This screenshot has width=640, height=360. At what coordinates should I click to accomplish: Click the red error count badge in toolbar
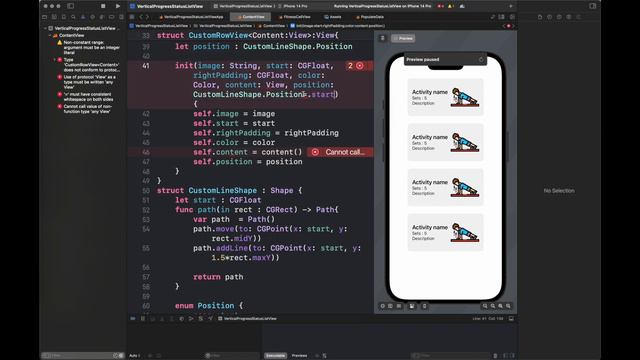[x=441, y=6]
